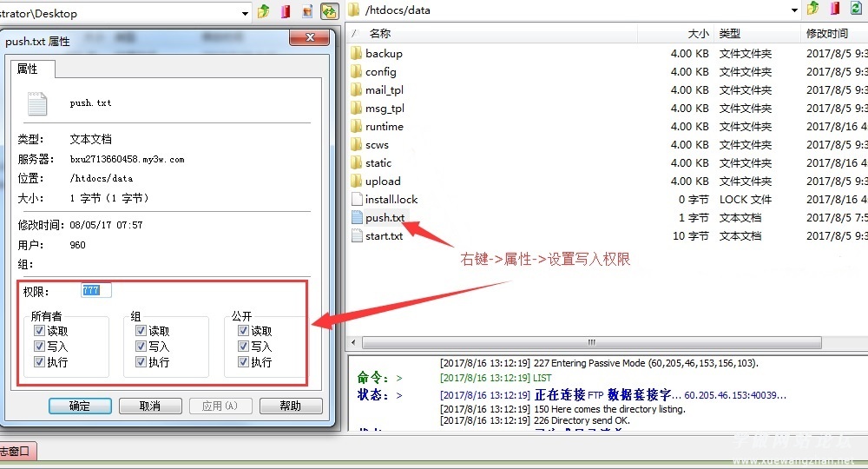The width and height of the screenshot is (868, 469).
Task: Select the backup folder icon
Action: (x=356, y=53)
